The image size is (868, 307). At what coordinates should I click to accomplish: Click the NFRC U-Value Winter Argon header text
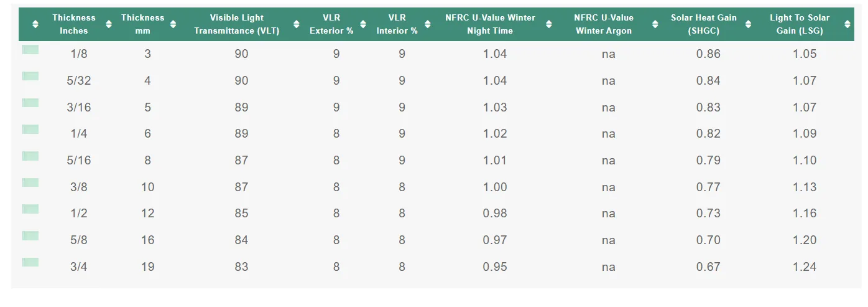click(x=604, y=24)
